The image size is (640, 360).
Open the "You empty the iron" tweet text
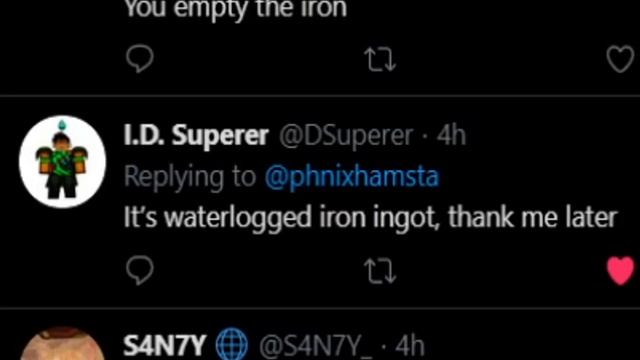[236, 9]
